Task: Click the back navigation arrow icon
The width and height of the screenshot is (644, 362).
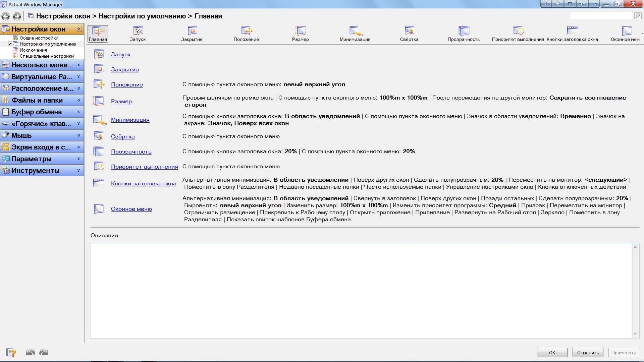Action: (5, 16)
